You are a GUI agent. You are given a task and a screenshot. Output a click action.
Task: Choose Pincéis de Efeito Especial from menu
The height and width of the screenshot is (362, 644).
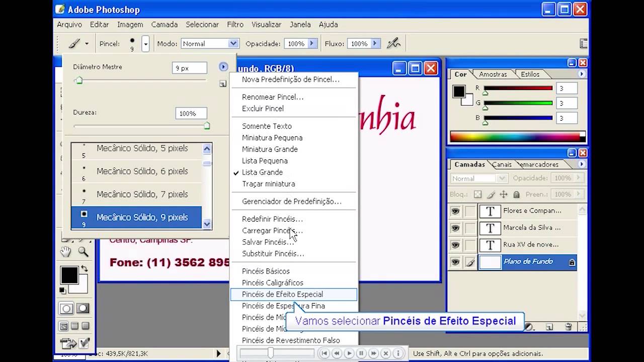pos(293,294)
